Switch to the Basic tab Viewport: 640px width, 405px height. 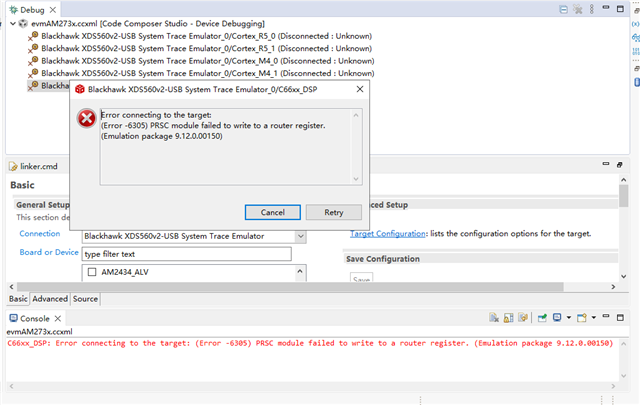click(x=18, y=299)
